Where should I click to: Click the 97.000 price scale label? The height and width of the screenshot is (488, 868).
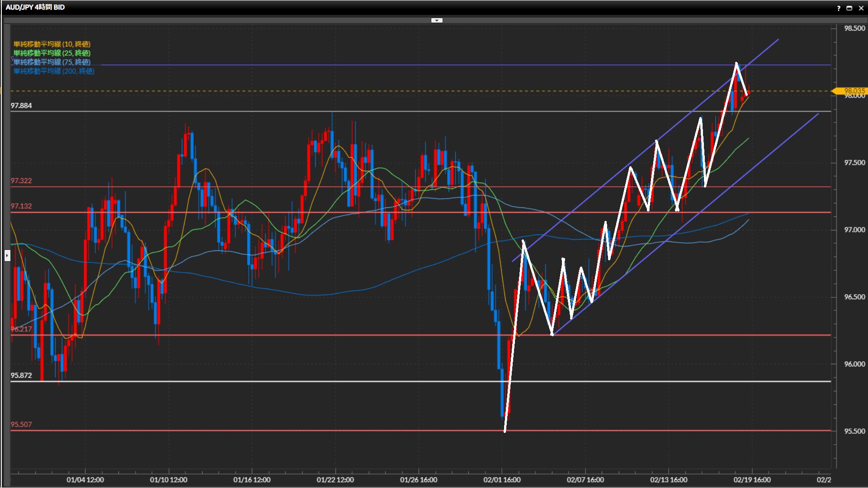pos(854,230)
